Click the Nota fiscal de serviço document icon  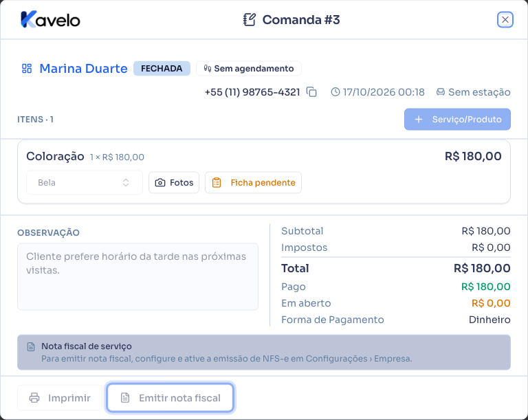pos(31,346)
